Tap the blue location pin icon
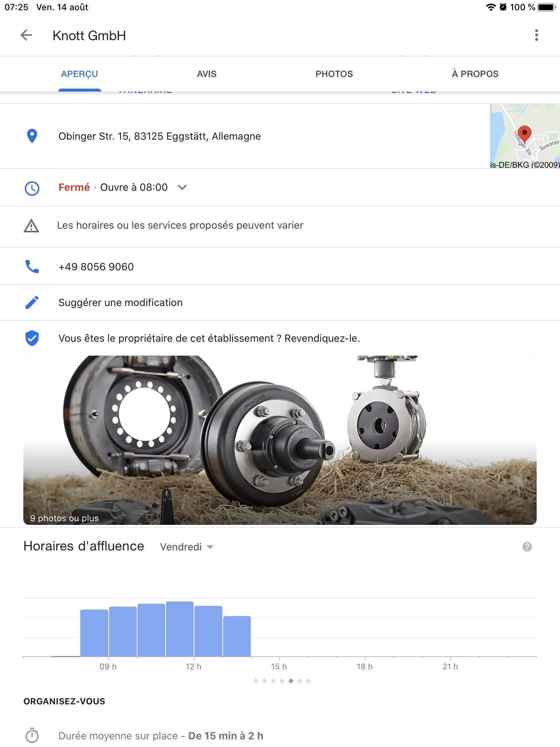 pyautogui.click(x=32, y=136)
